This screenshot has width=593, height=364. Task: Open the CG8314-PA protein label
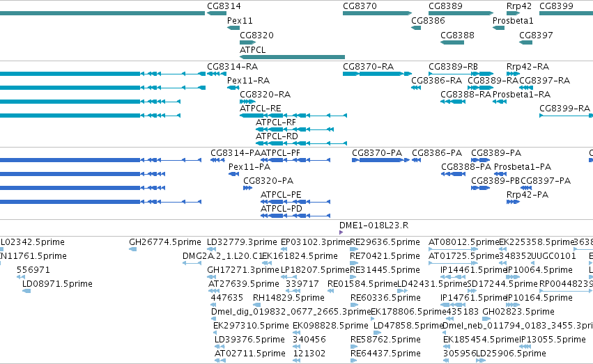point(236,153)
